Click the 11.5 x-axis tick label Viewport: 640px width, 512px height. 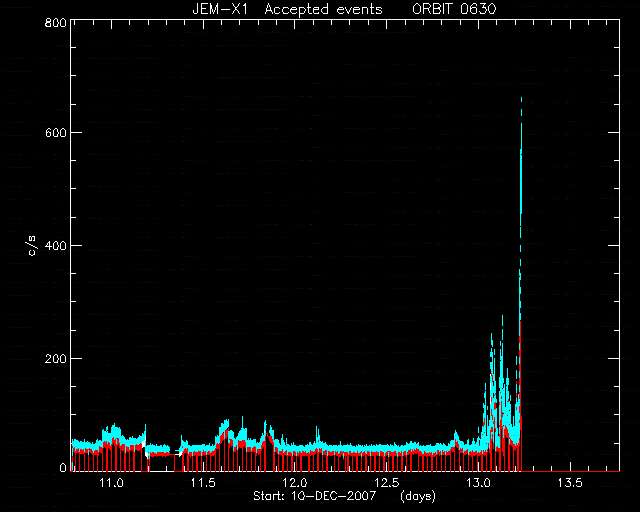click(x=203, y=483)
